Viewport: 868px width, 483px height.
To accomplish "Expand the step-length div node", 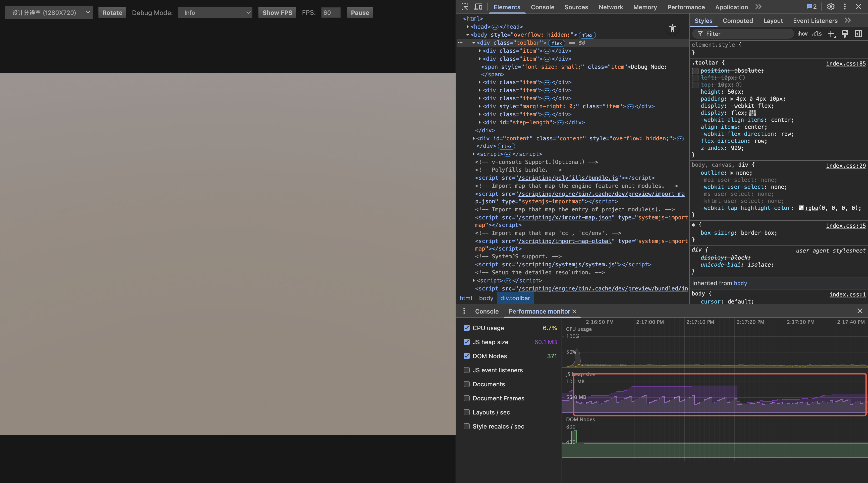I will click(x=479, y=122).
